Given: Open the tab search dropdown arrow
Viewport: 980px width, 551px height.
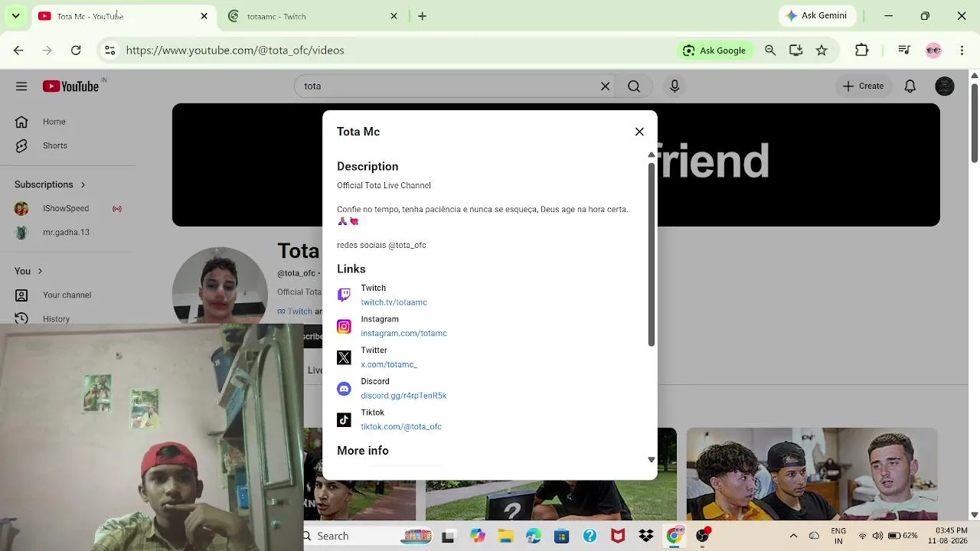Looking at the screenshot, I should click(x=15, y=16).
